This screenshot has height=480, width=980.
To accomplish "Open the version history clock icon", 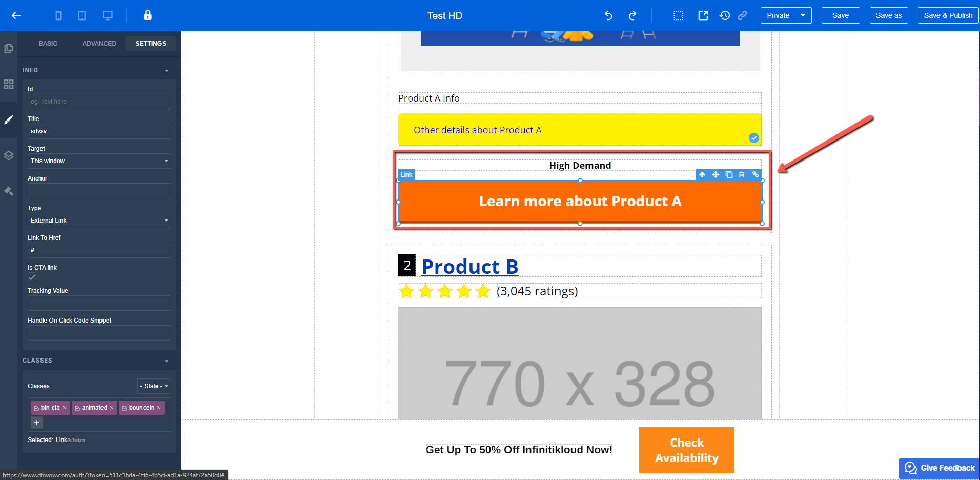I will coord(725,15).
